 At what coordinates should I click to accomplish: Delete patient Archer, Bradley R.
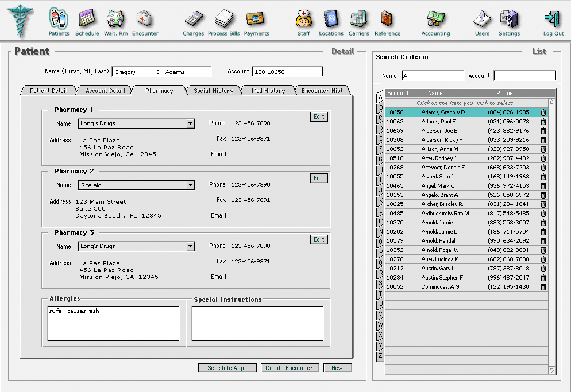[543, 204]
